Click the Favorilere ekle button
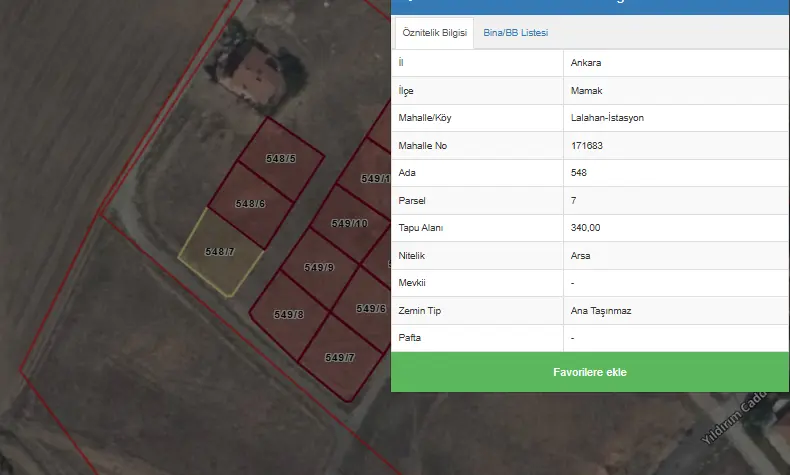 click(589, 372)
